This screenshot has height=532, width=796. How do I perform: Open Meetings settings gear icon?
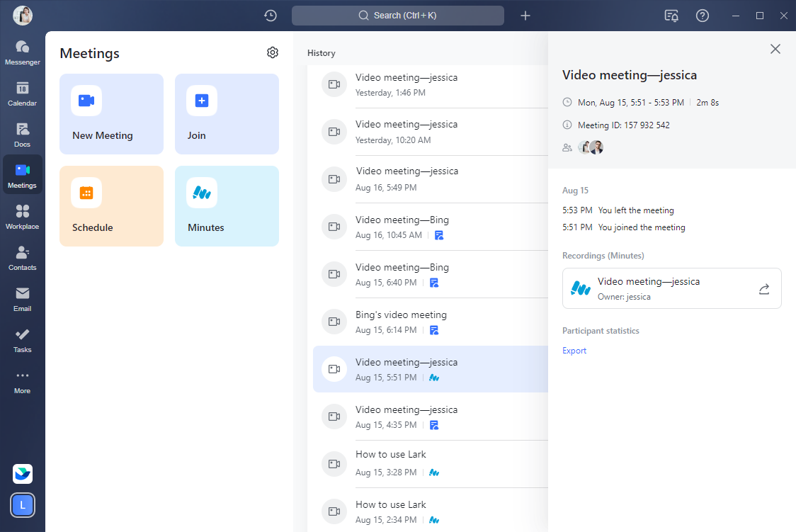[273, 52]
